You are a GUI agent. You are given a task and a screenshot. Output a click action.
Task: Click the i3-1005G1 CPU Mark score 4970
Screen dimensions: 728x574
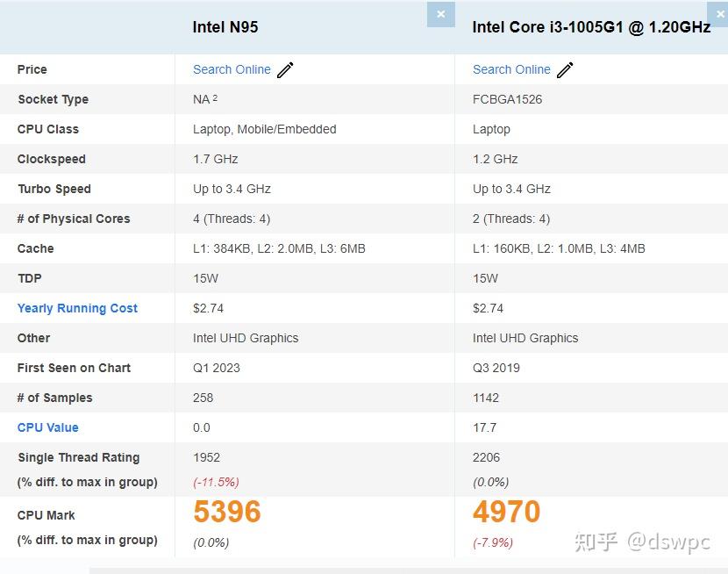point(505,512)
